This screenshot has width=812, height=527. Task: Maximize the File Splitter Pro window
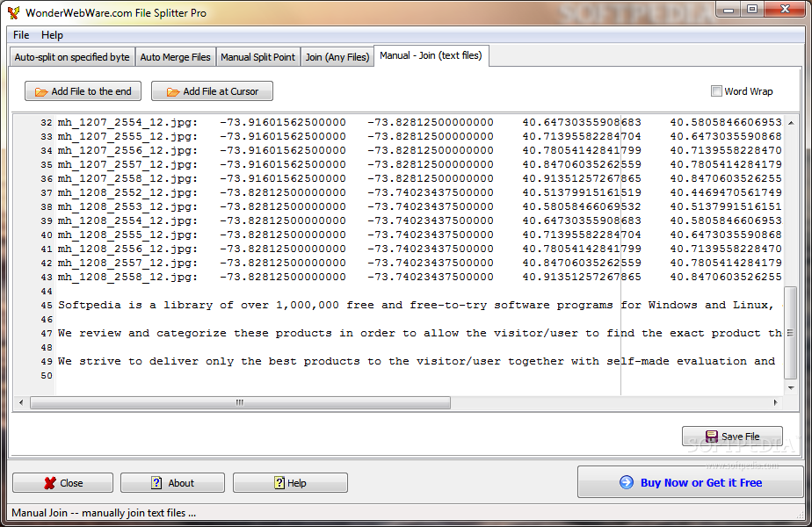(x=752, y=10)
